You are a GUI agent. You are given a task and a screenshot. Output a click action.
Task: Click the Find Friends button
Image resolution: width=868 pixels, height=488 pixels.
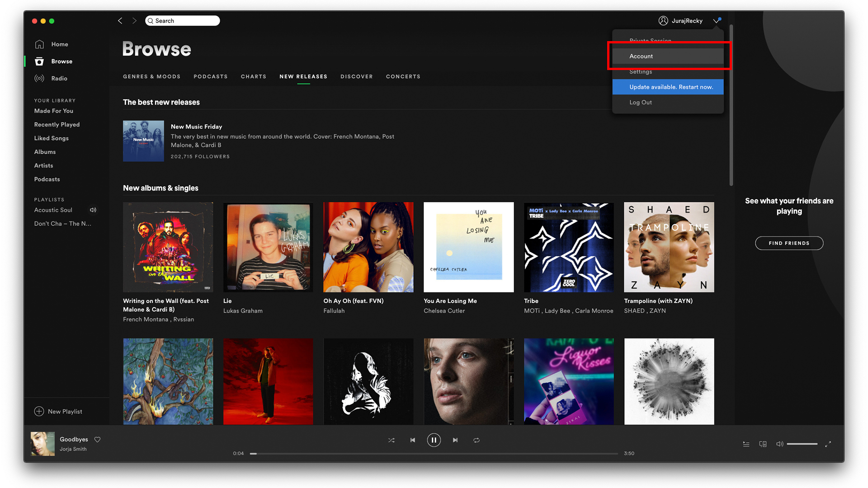click(789, 243)
